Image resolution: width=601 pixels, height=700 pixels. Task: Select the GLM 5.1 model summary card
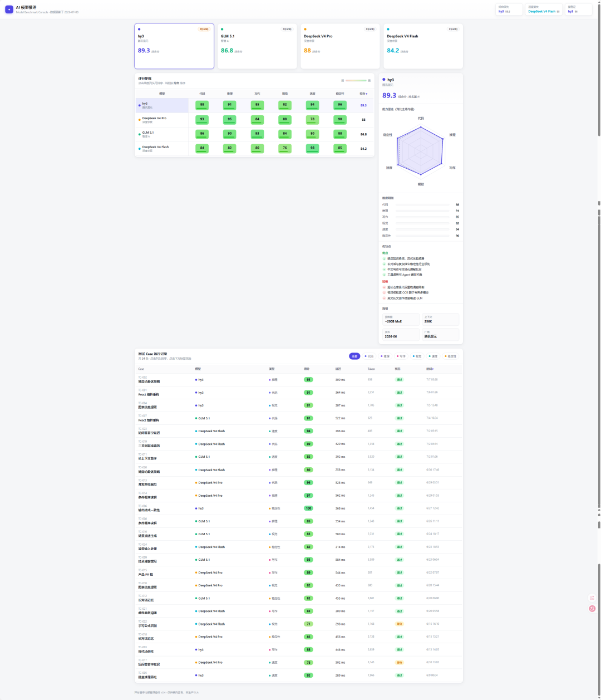coord(257,46)
